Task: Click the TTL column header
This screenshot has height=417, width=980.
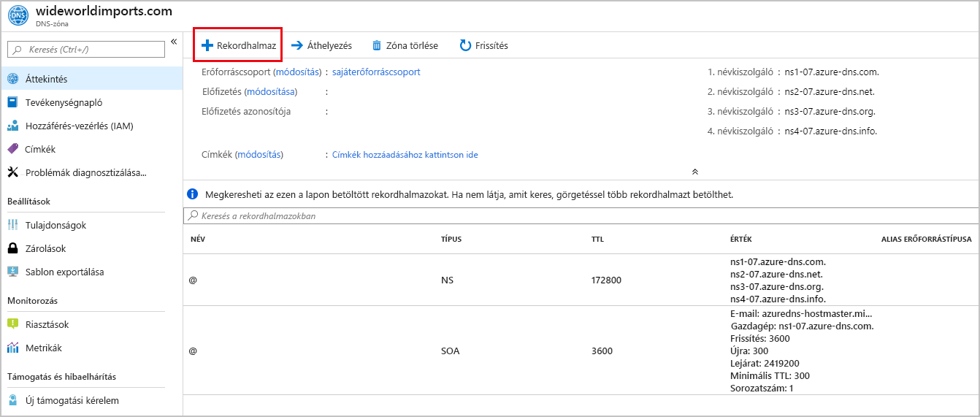Action: (597, 239)
